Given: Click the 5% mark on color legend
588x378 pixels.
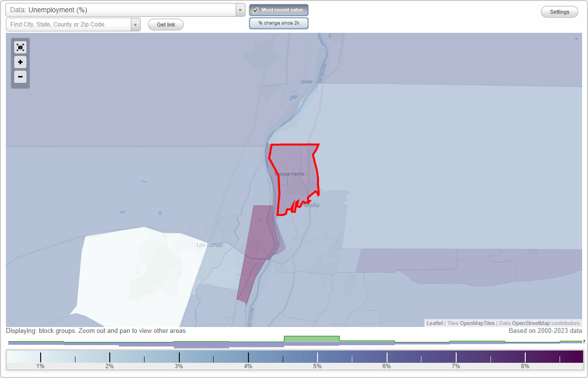Looking at the screenshot, I should (x=318, y=366).
